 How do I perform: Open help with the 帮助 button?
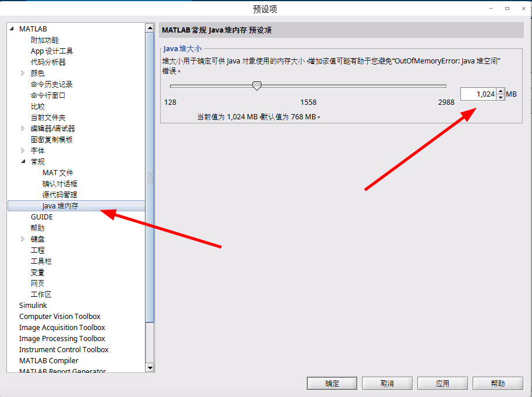point(498,384)
